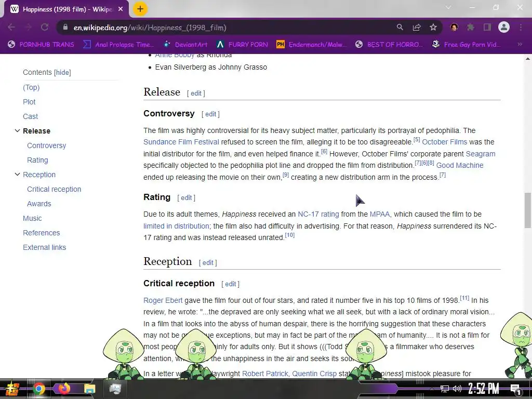Screen dimensions: 532x399
Task: Open Rating in contents sidebar
Action: [x=37, y=160]
